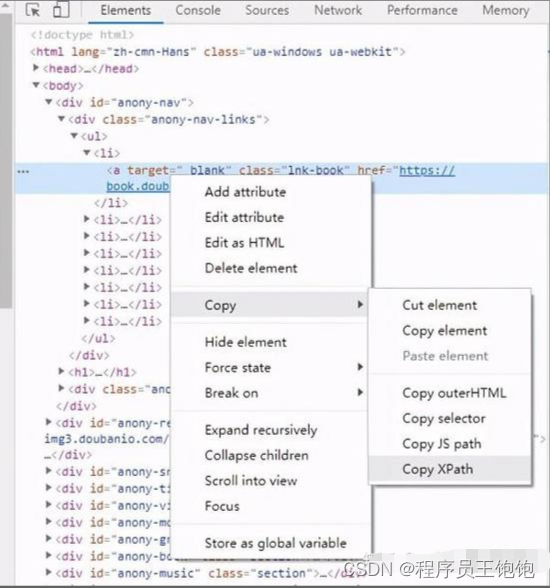
Task: Click the three-dots icon beside selected row
Action: point(23,172)
